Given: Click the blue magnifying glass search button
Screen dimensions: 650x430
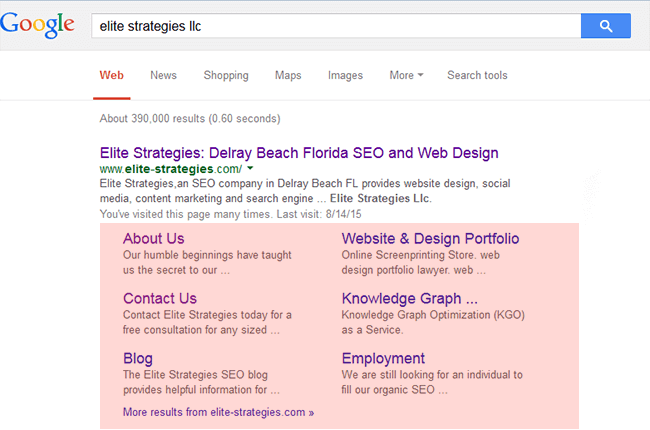Looking at the screenshot, I should (x=605, y=26).
